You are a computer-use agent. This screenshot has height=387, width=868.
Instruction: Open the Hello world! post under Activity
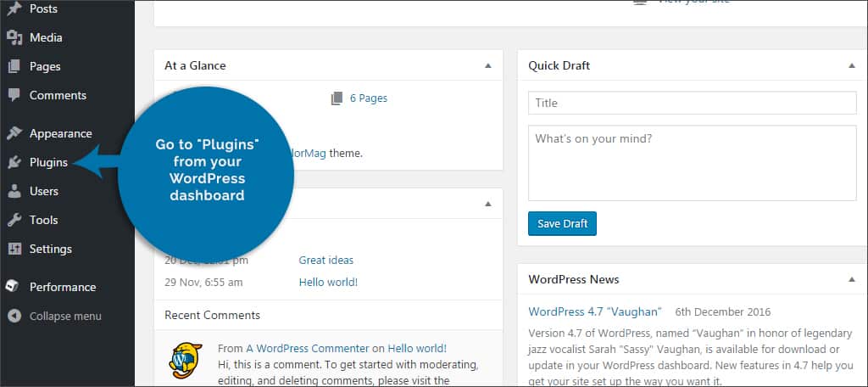(x=328, y=283)
